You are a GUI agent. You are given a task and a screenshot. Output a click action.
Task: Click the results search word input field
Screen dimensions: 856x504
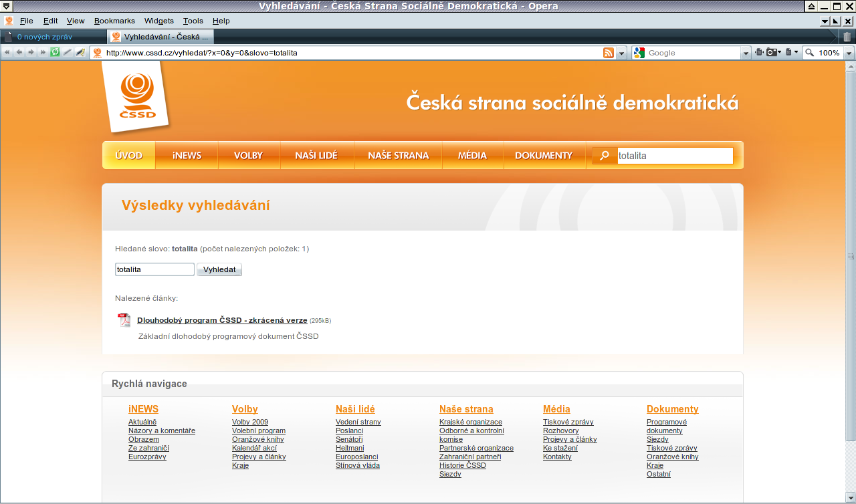coord(154,269)
